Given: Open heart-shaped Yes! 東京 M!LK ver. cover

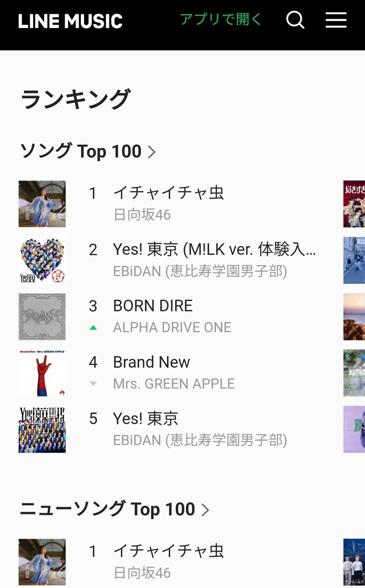Looking at the screenshot, I should [x=42, y=260].
